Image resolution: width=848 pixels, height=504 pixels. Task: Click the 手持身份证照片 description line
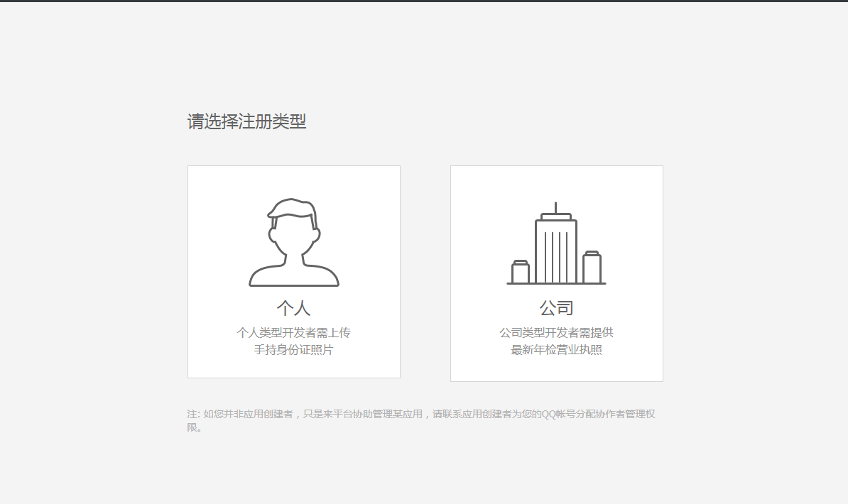coord(293,349)
